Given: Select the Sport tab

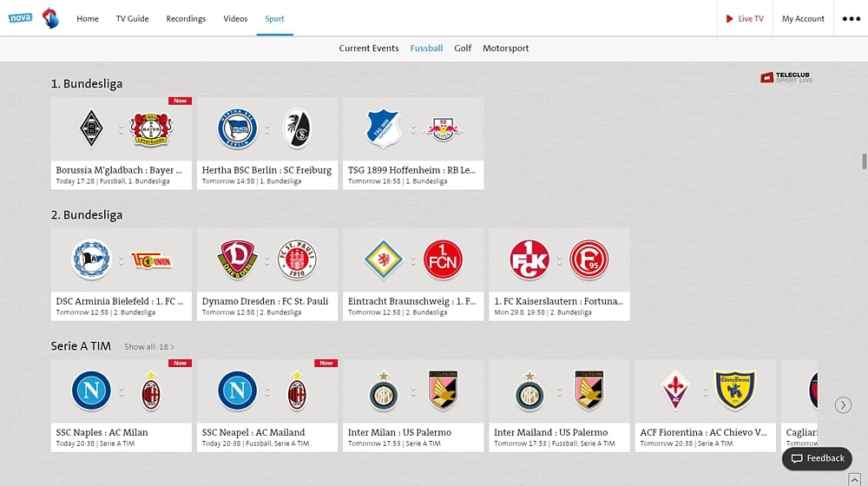Looking at the screenshot, I should click(x=274, y=19).
